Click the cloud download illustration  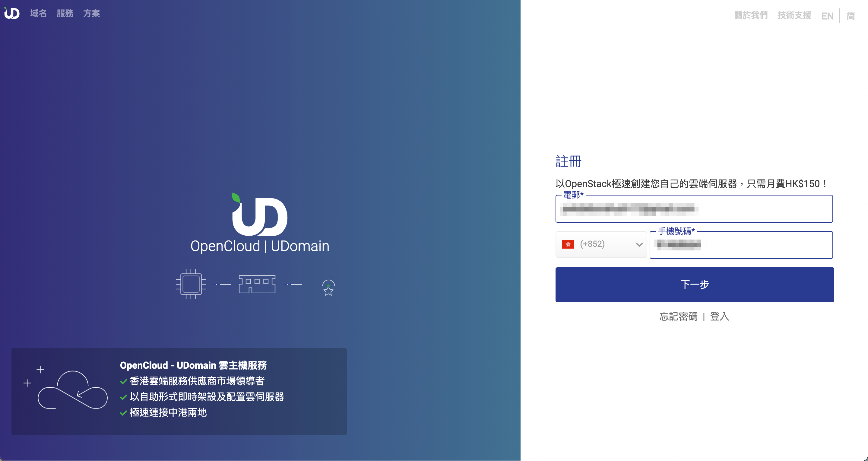click(x=72, y=391)
